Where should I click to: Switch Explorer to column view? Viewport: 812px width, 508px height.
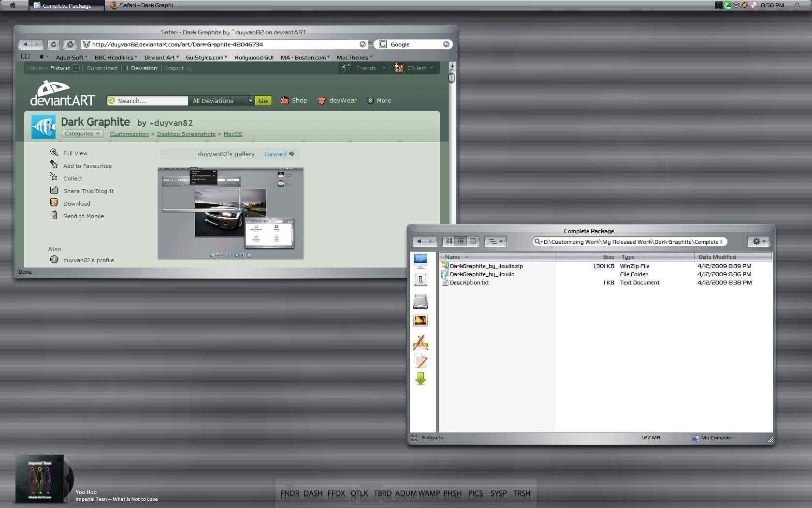[473, 241]
